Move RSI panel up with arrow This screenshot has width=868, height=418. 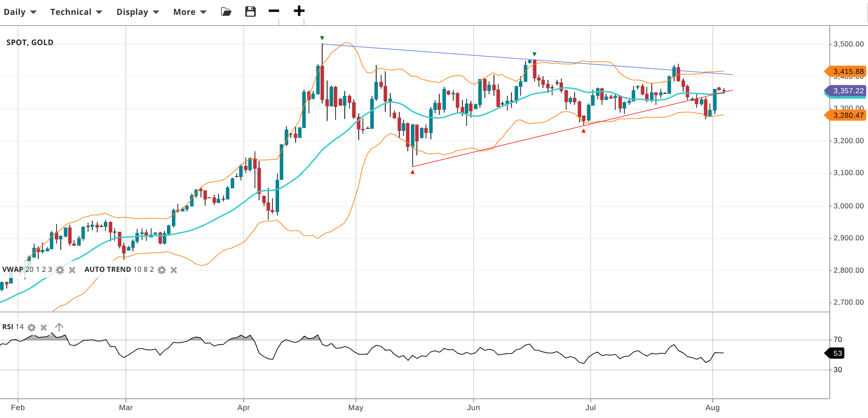pyautogui.click(x=59, y=327)
